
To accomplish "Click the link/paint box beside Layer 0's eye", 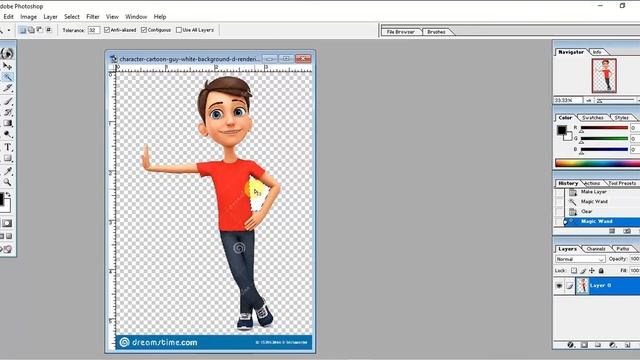I will [x=570, y=286].
